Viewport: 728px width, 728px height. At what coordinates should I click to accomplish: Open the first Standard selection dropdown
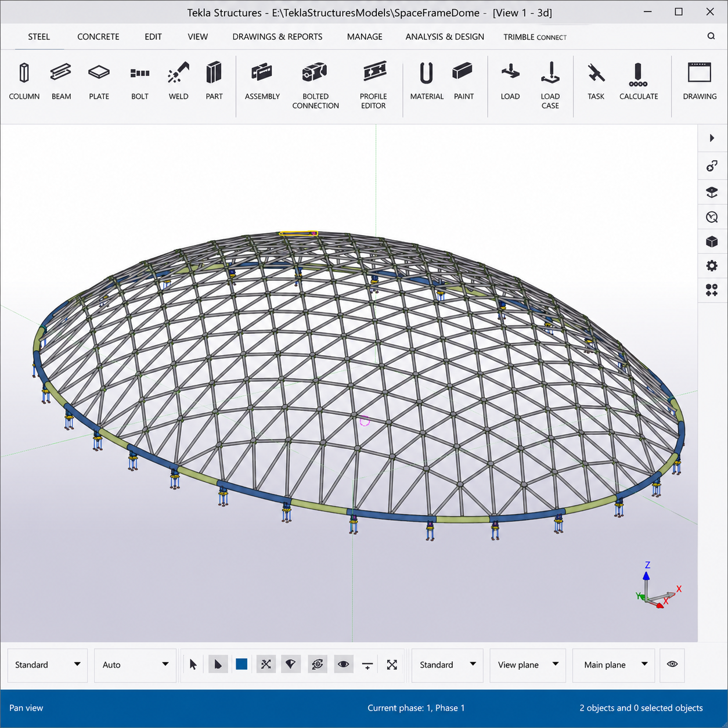48,665
